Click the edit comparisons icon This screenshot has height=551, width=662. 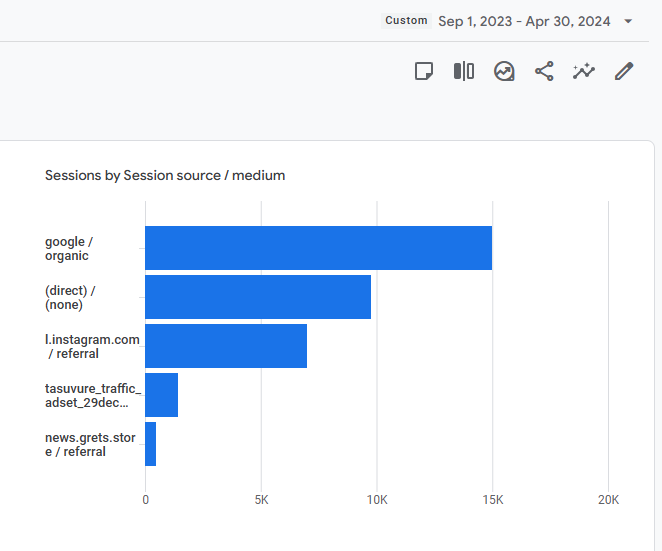(464, 71)
